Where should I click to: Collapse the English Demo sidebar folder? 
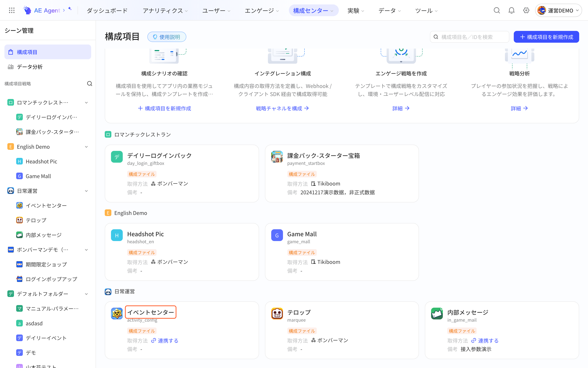coord(86,147)
